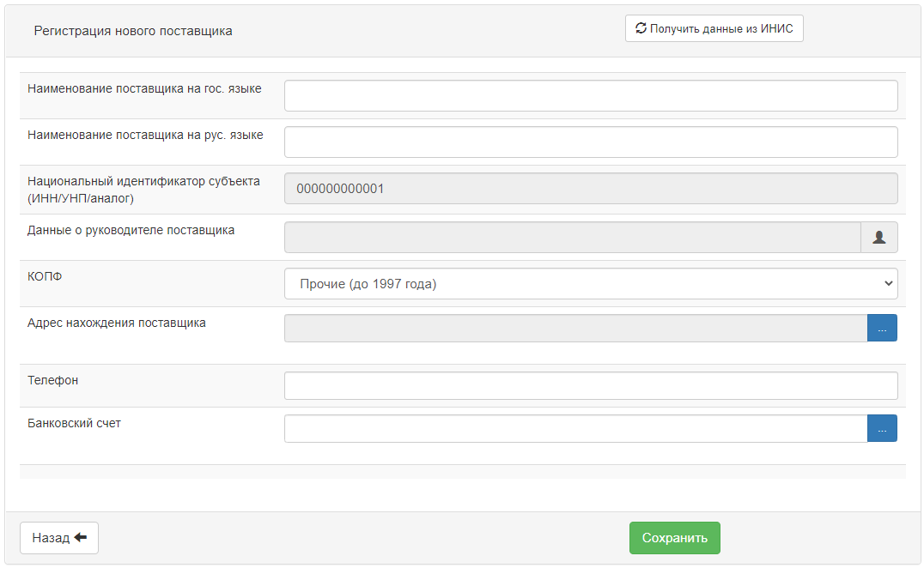This screenshot has width=924, height=568.
Task: Open address picker with blue ellipsis button
Action: point(882,328)
